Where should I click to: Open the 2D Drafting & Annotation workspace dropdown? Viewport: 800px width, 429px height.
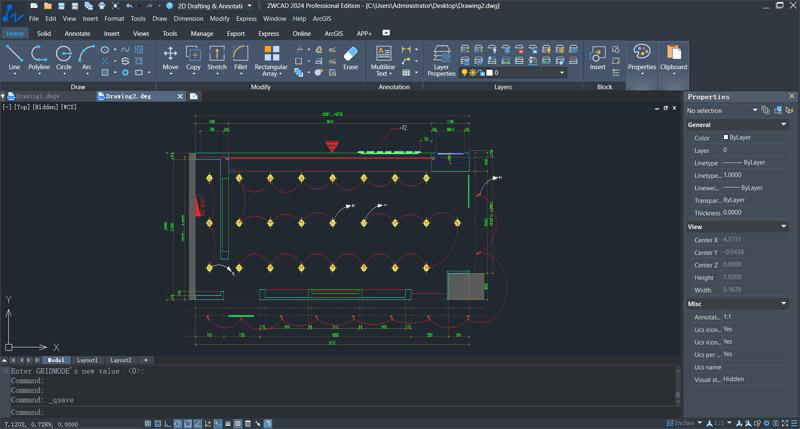249,6
